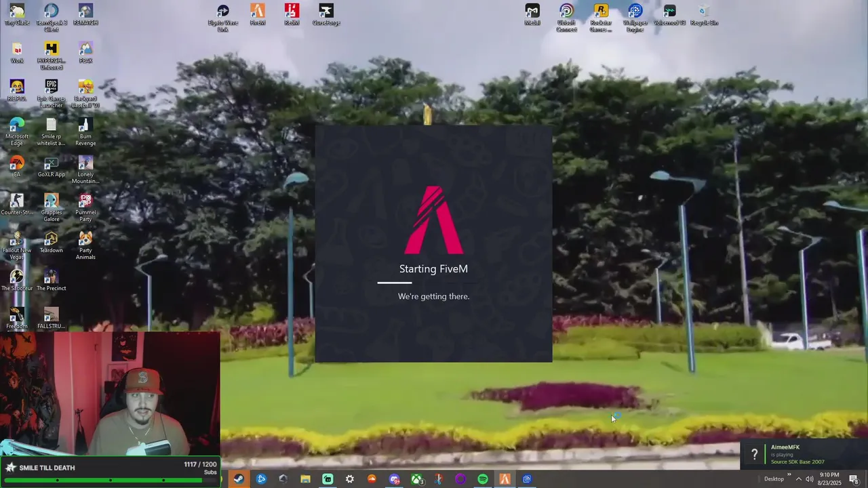Screen dimensions: 868x488
Task: Open the Tiny Glade desktop shortcut
Action: coord(17,15)
